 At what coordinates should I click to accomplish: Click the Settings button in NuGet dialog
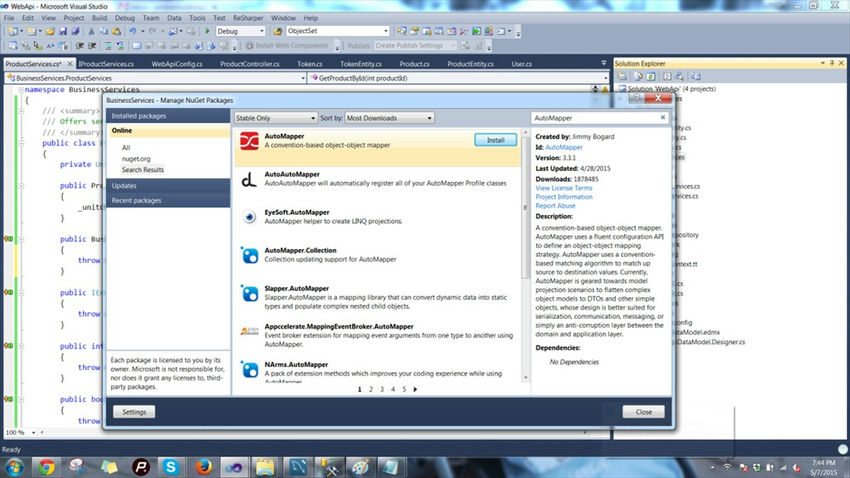(x=134, y=412)
